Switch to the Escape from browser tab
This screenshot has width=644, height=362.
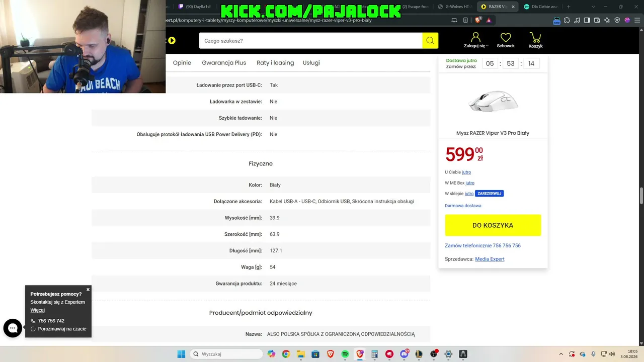pyautogui.click(x=416, y=7)
